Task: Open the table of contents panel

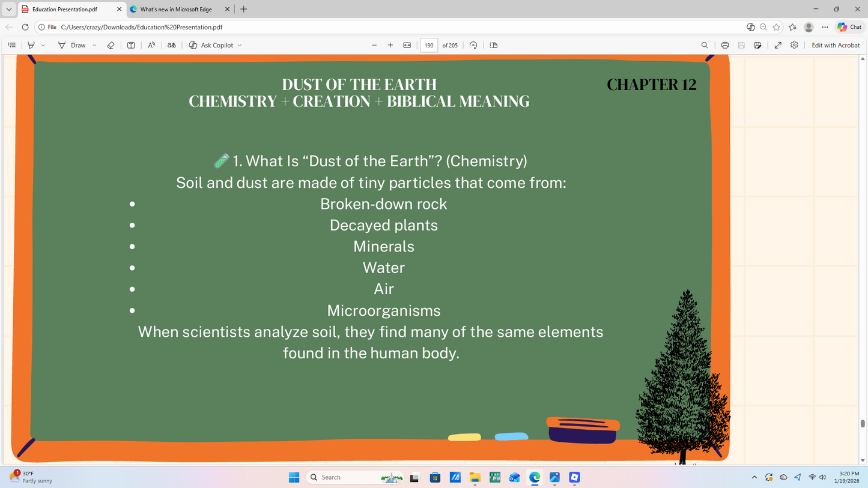Action: coord(11,45)
